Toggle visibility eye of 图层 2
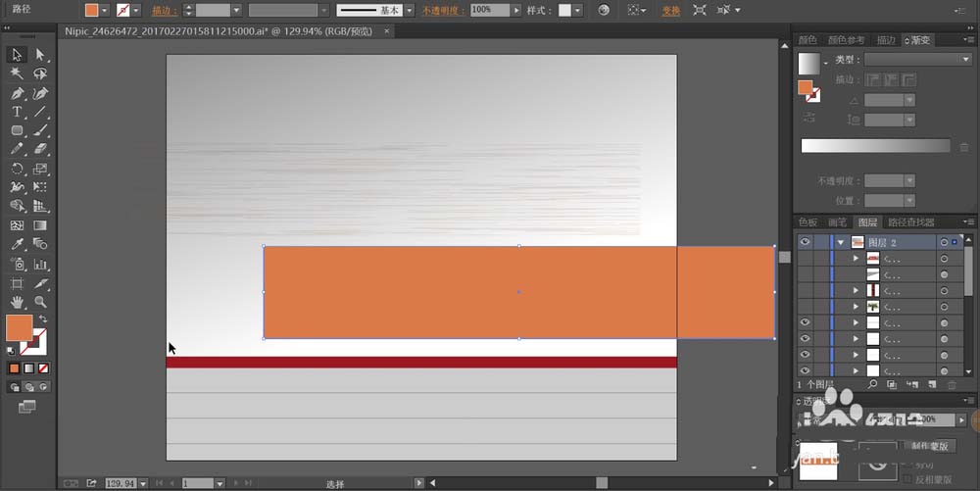The image size is (980, 491). (x=805, y=242)
